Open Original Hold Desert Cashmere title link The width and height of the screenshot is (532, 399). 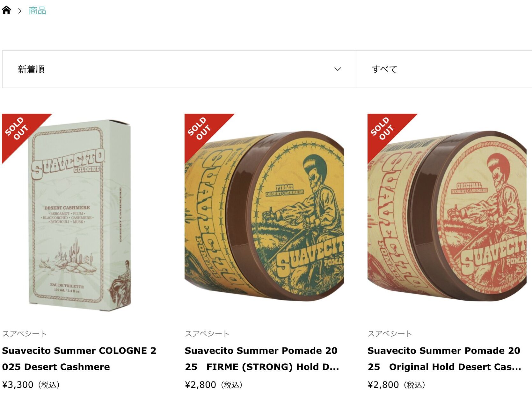click(x=444, y=359)
